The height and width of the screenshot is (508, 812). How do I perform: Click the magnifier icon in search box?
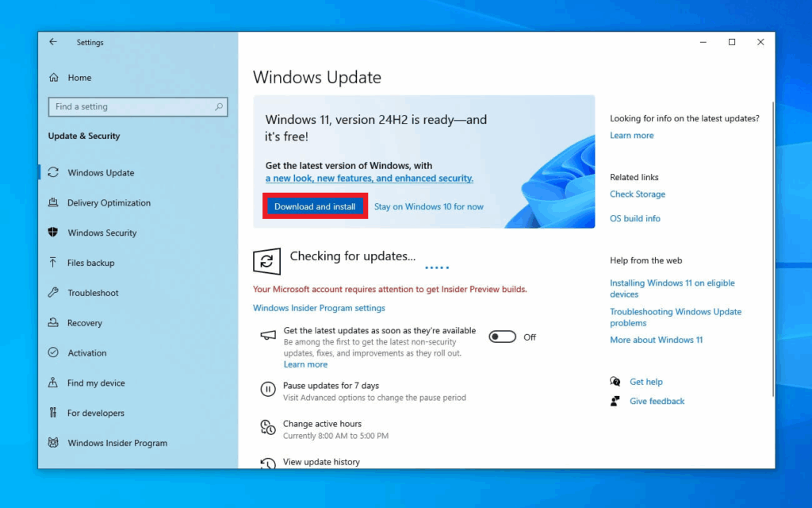point(219,106)
